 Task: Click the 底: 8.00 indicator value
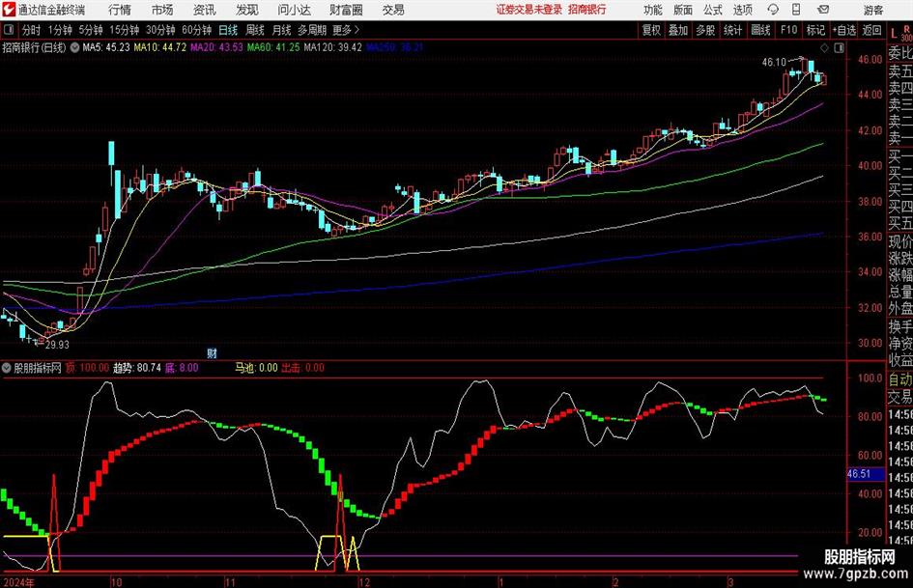click(182, 368)
